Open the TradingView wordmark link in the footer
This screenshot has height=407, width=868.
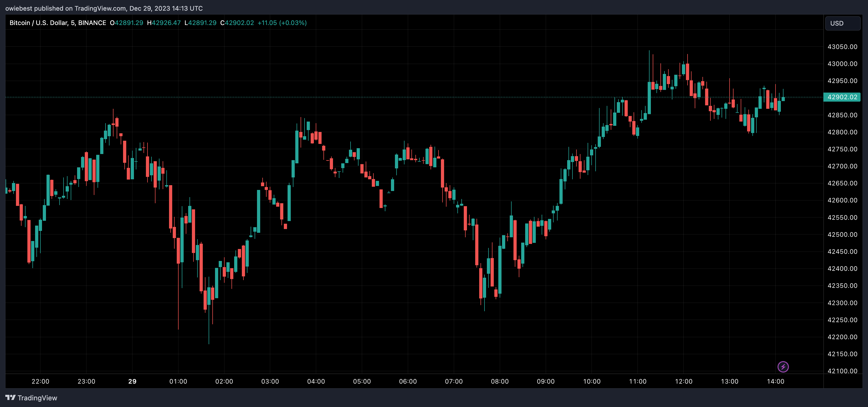coord(37,398)
